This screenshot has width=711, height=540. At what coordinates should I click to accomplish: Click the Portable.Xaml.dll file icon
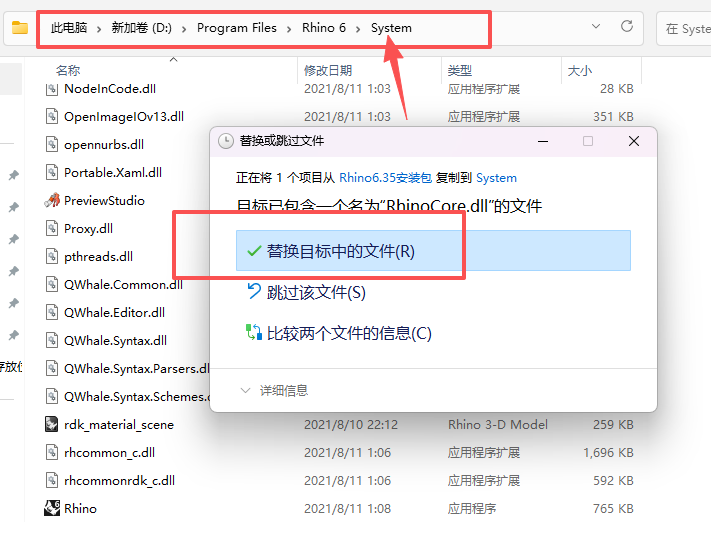click(x=52, y=173)
